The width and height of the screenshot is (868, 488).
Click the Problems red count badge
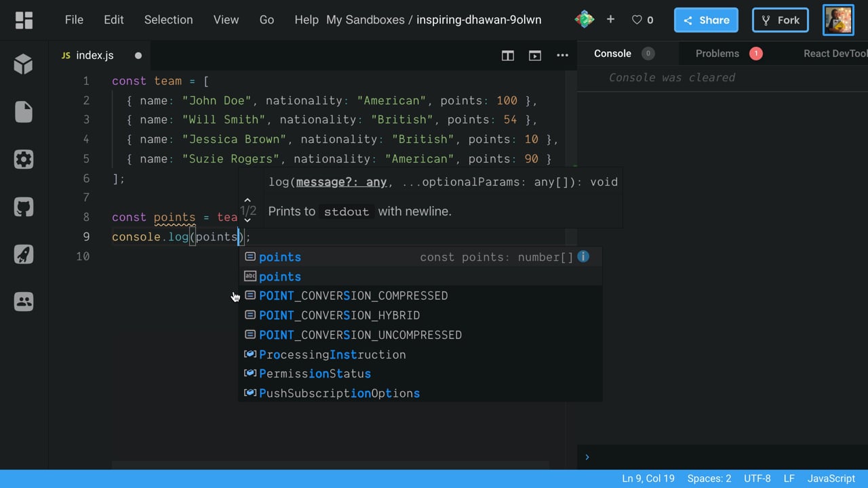tap(756, 54)
